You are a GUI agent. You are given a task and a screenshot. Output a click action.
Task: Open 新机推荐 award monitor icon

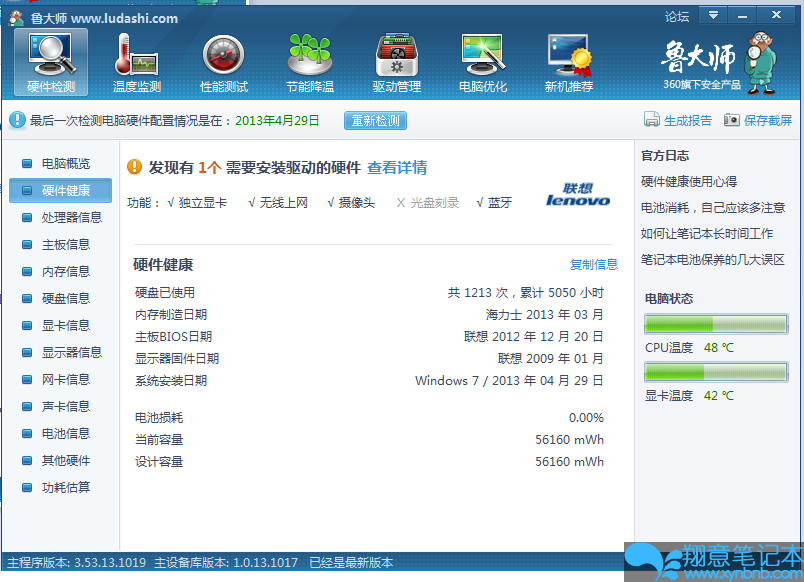point(569,62)
